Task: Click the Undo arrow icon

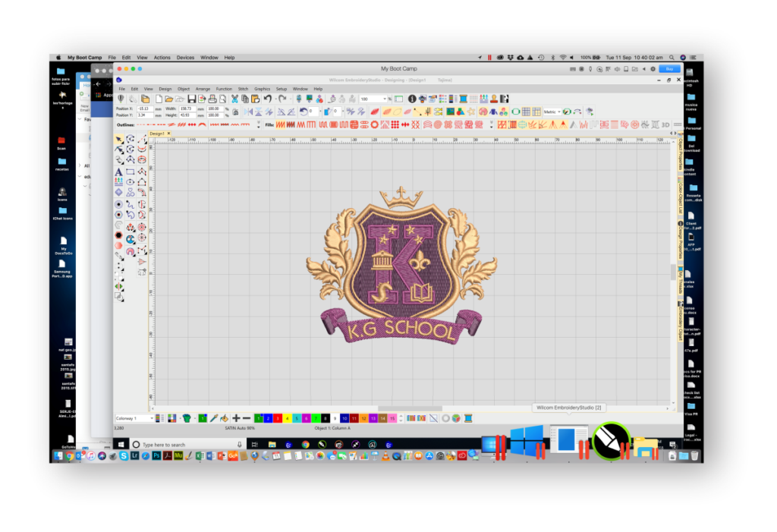Action: click(x=268, y=99)
